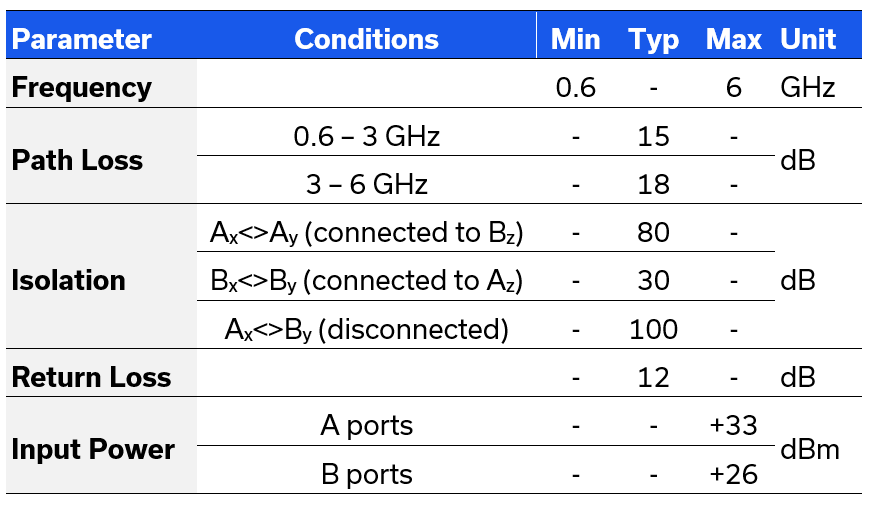
Task: Click the Parameter column header
Action: tap(82, 39)
